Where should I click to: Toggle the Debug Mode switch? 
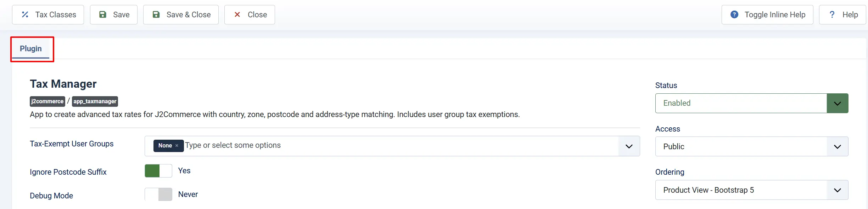pos(158,195)
